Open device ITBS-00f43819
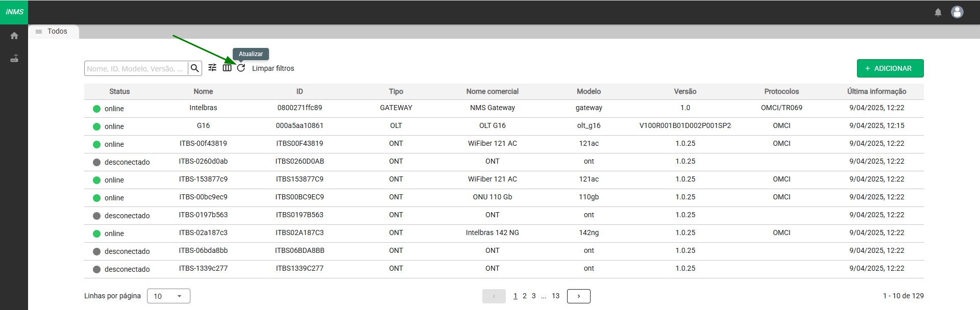 click(203, 144)
